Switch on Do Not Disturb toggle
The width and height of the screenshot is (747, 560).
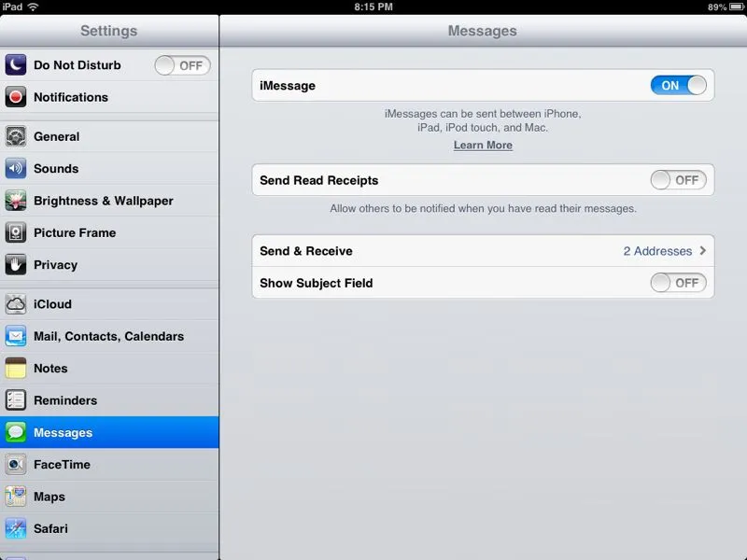pyautogui.click(x=182, y=65)
